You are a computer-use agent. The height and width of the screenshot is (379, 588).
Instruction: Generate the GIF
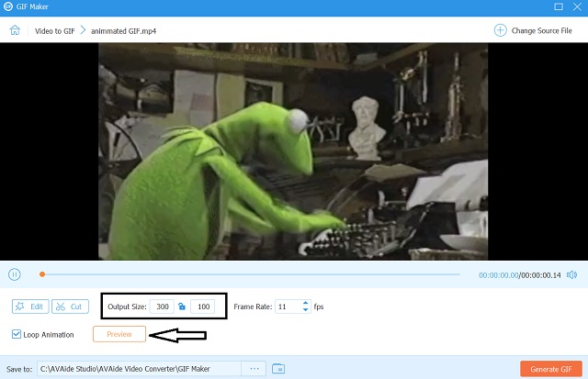pyautogui.click(x=551, y=369)
